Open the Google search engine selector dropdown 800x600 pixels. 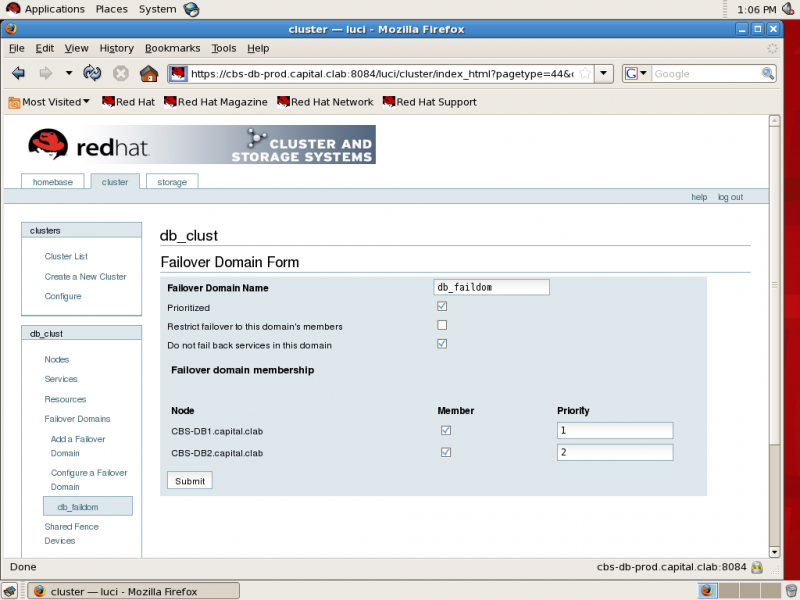click(x=636, y=74)
